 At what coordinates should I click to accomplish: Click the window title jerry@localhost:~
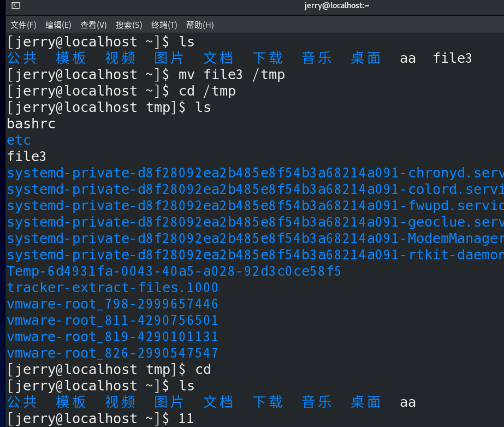coord(336,5)
